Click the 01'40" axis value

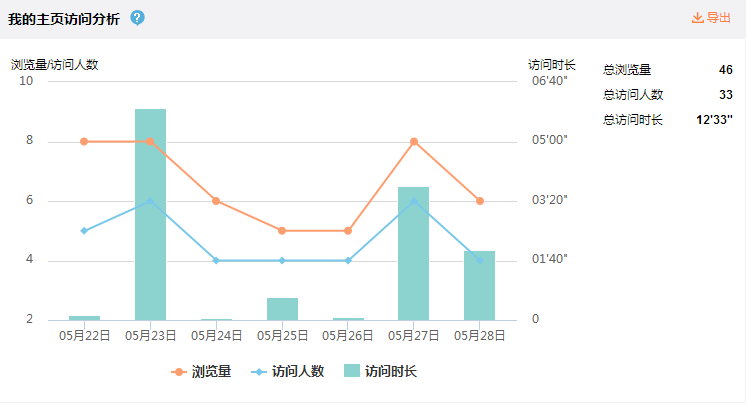coord(550,259)
